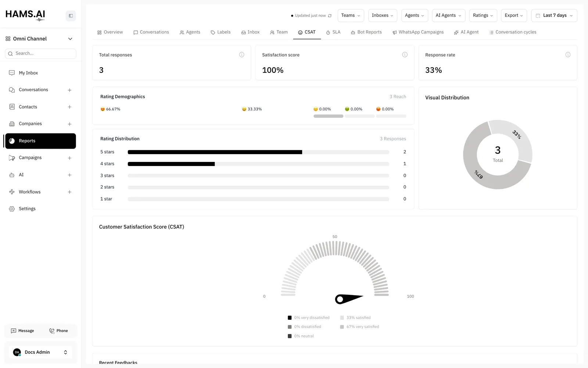Add a contact using plus icon

[x=69, y=107]
